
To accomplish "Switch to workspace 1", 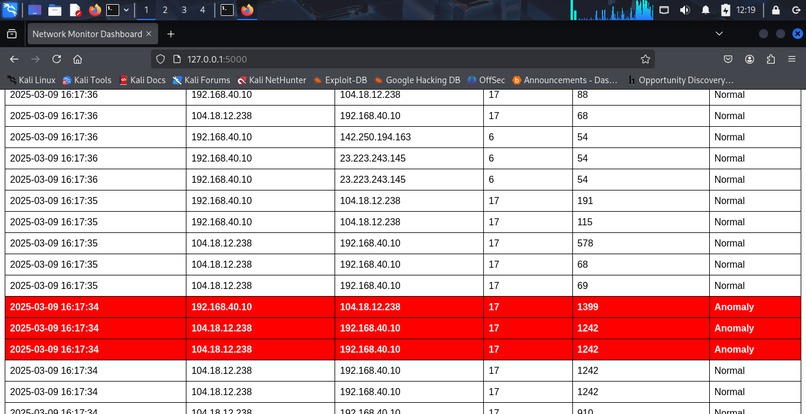I will pyautogui.click(x=146, y=10).
